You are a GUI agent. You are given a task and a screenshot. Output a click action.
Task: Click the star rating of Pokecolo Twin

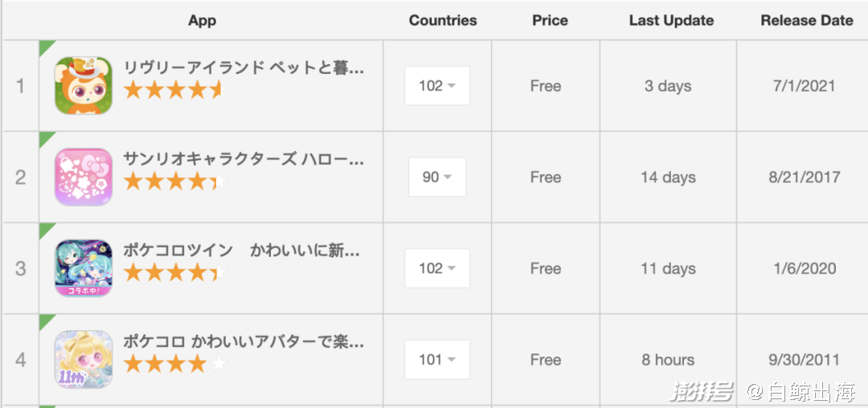[x=174, y=273]
